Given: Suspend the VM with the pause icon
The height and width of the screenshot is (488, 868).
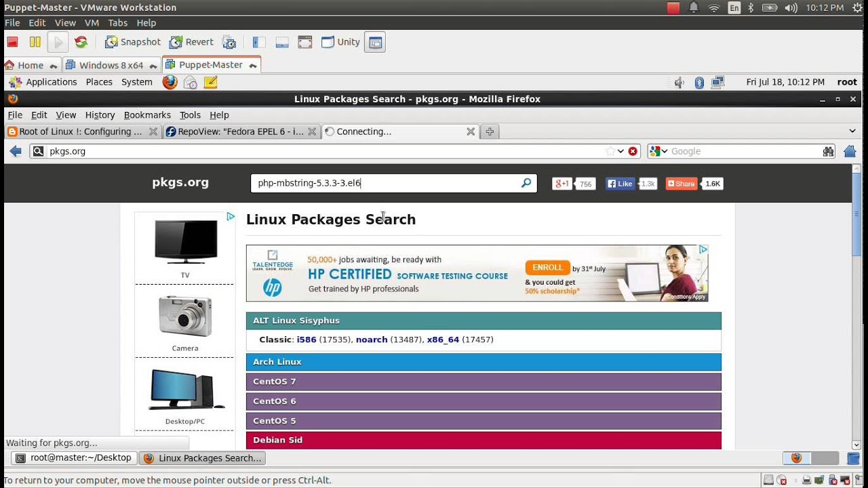Looking at the screenshot, I should (x=35, y=42).
